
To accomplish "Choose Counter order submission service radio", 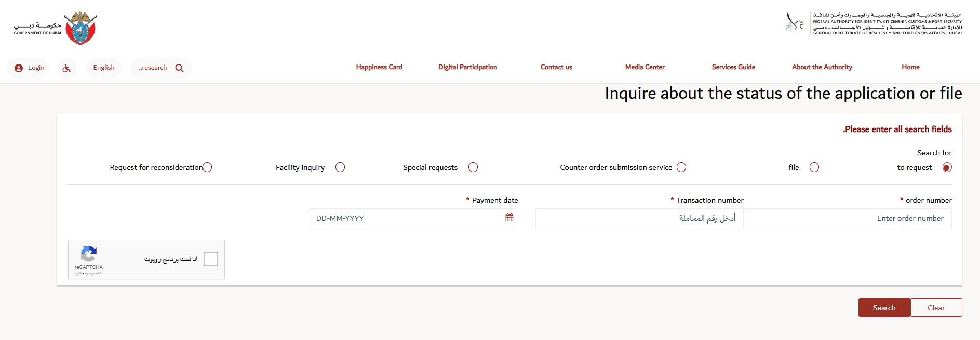I will pos(681,167).
